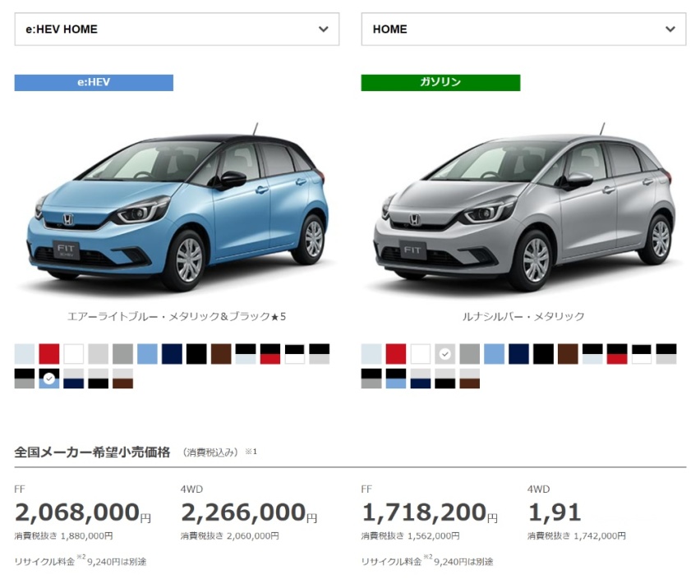Click checked light silver swatch for gasoline HOME
700x588 pixels.
point(445,354)
